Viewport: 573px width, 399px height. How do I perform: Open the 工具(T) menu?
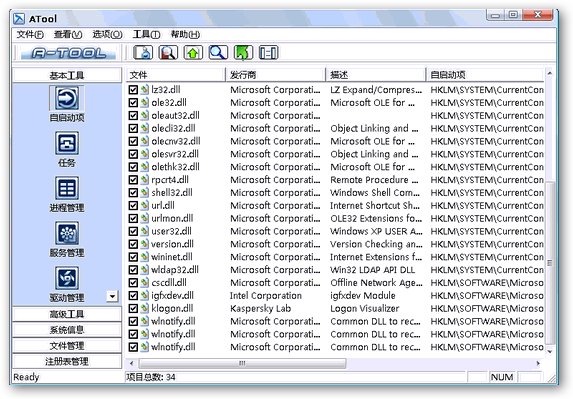146,34
